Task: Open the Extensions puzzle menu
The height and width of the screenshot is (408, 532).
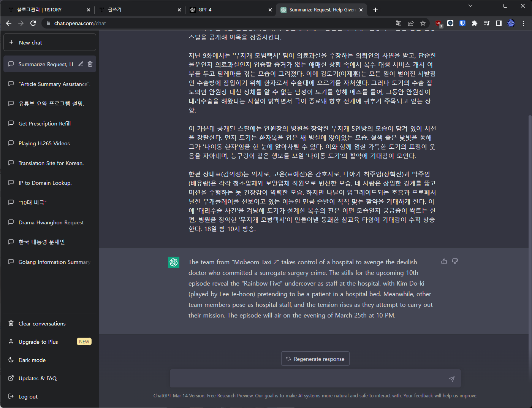Action: pos(475,23)
